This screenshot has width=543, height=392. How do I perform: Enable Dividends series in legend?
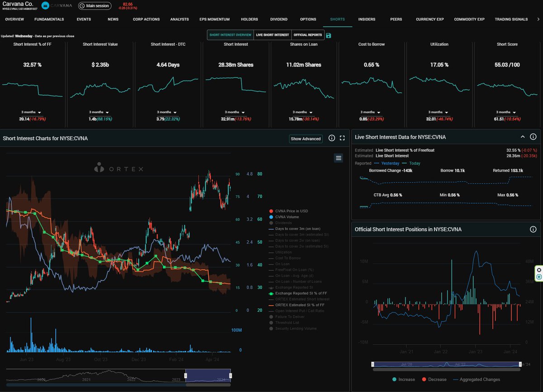280,223
